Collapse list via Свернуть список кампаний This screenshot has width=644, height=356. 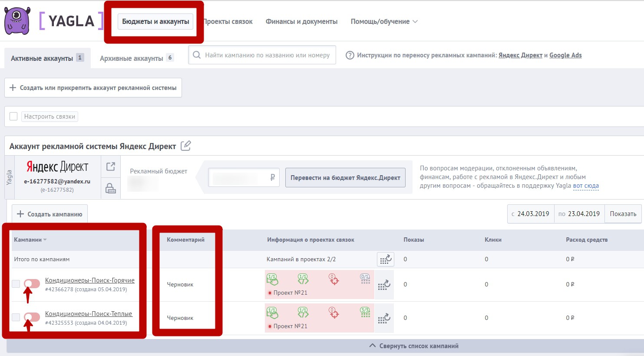pos(414,346)
